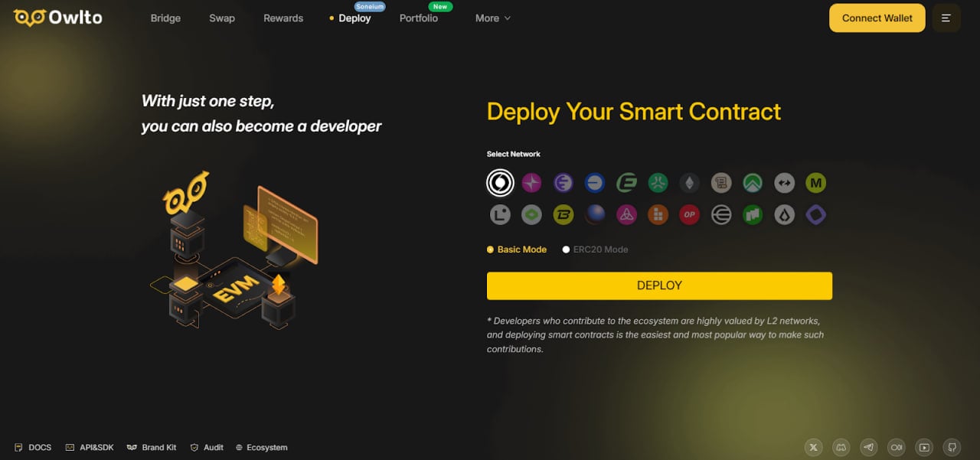Go to the Swap tab

[x=222, y=18]
